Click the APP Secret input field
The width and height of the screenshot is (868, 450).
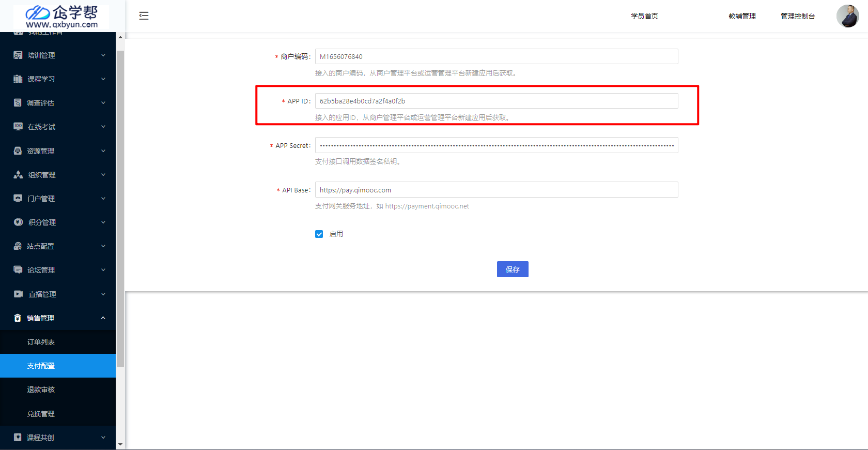point(497,145)
